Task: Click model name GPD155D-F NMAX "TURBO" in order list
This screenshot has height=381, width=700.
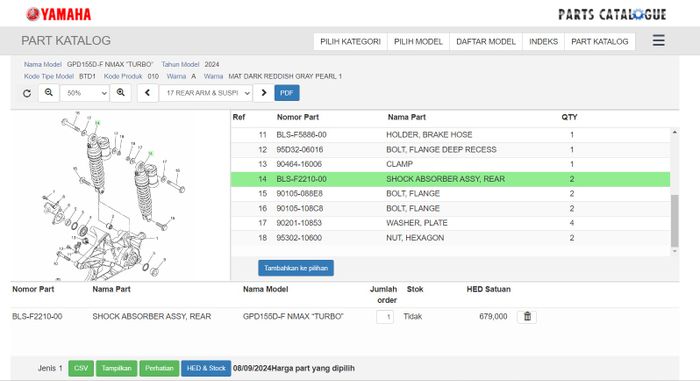Action: pos(293,317)
